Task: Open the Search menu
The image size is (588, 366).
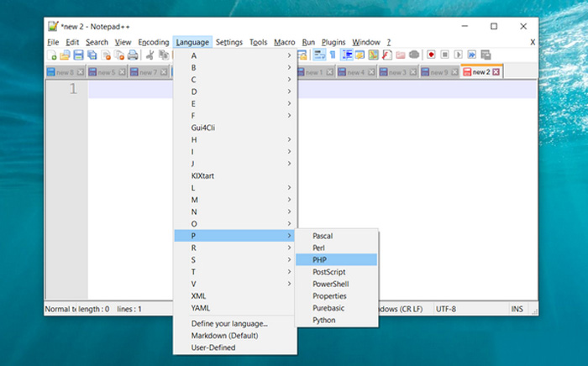Action: coord(97,42)
